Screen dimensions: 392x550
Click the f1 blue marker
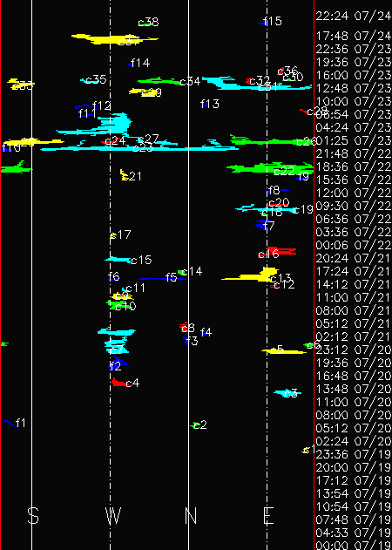click(x=10, y=423)
